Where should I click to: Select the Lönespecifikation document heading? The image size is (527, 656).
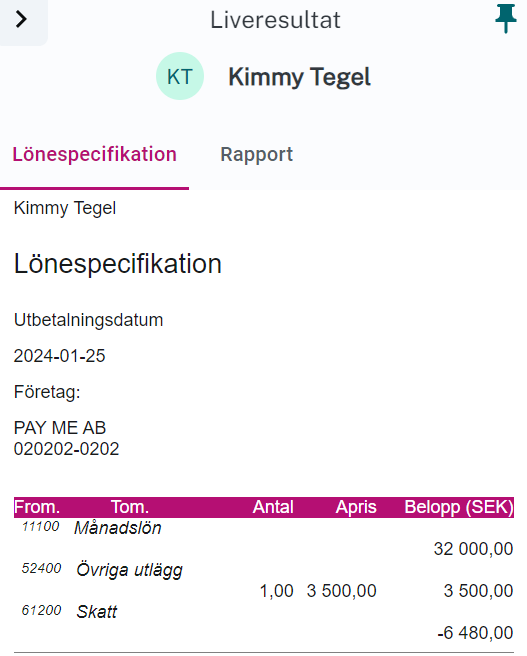[x=118, y=264]
